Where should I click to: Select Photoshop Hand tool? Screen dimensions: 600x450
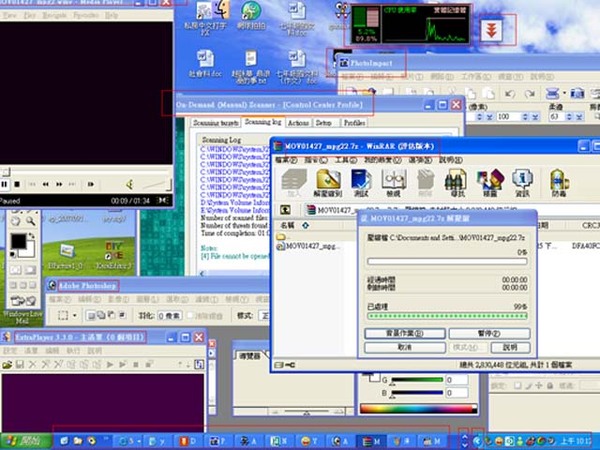pyautogui.click(x=15, y=221)
